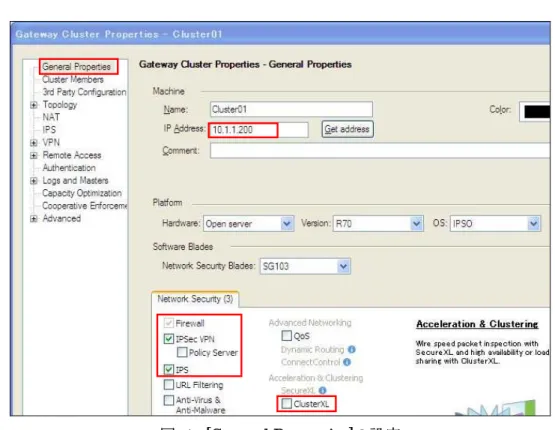
Task: Open Cooperative Enforcement page
Action: click(x=85, y=206)
